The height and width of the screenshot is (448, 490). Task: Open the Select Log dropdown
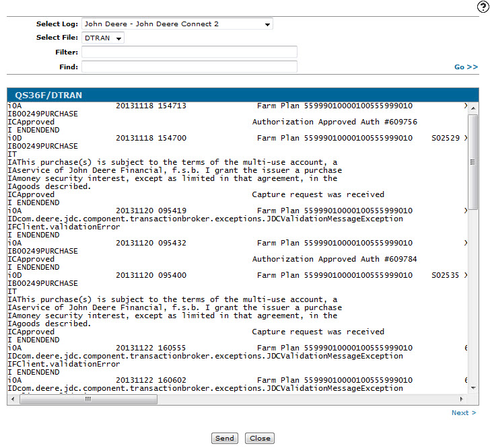(177, 24)
